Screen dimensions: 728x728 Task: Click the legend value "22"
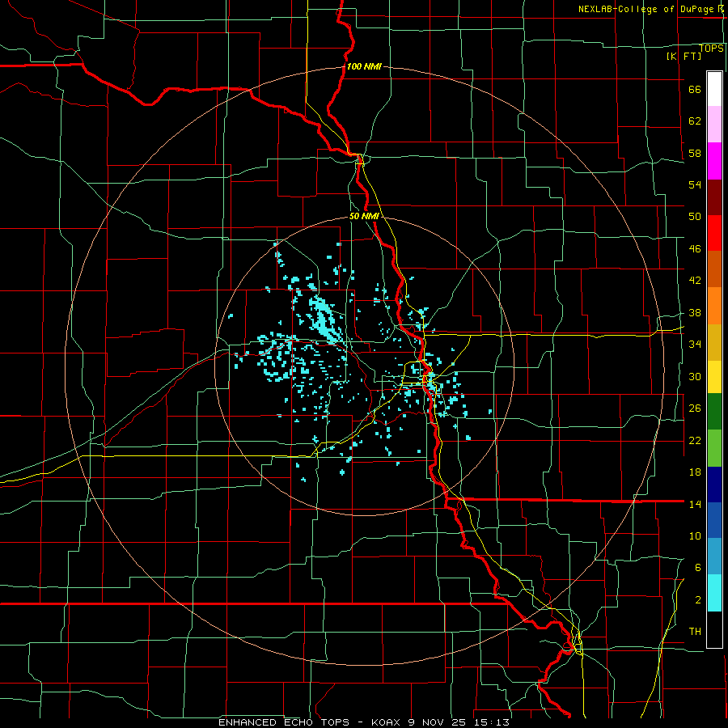click(695, 440)
